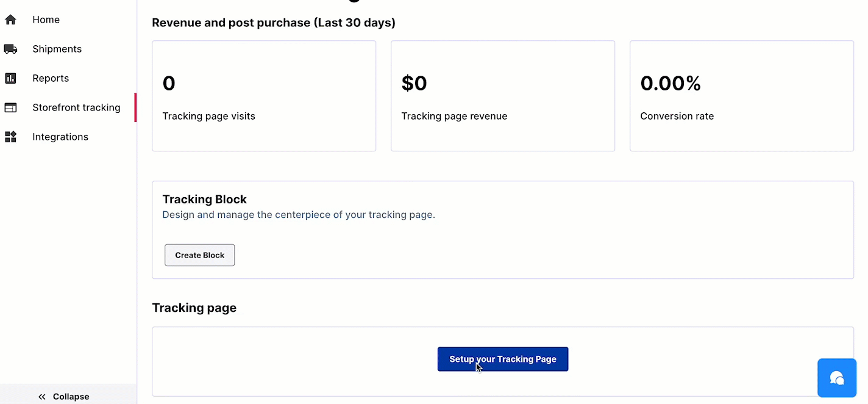Image resolution: width=868 pixels, height=404 pixels.
Task: Collapse the sidebar using Collapse label
Action: 71,397
